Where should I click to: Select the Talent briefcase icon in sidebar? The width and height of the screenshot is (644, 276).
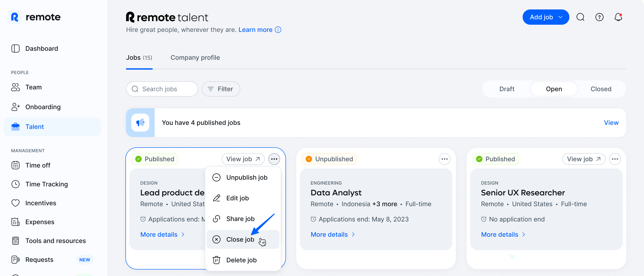click(16, 127)
